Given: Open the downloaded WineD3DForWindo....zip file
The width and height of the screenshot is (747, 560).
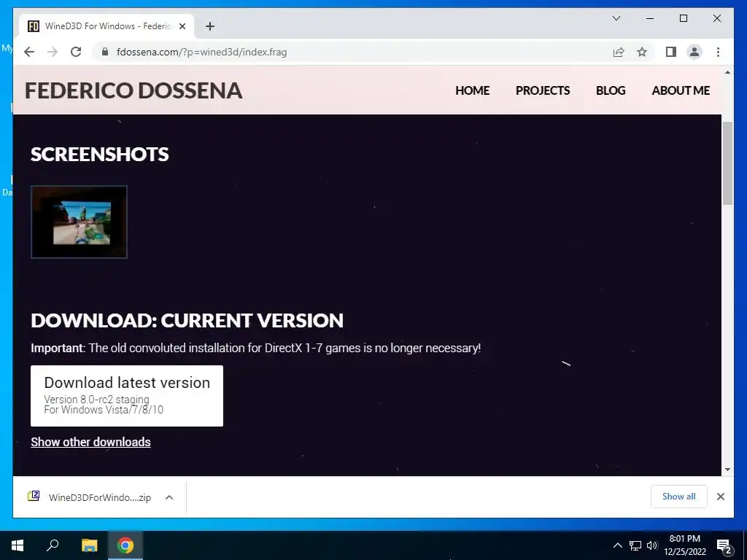Looking at the screenshot, I should point(99,497).
